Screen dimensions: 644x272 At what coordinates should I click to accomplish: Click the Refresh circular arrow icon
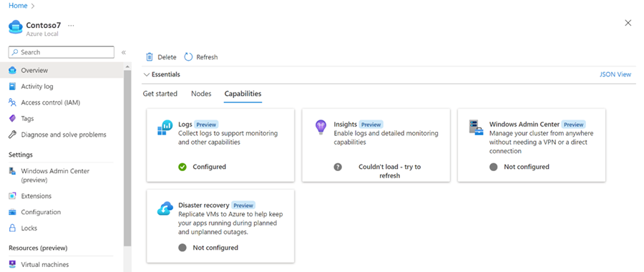tap(188, 57)
